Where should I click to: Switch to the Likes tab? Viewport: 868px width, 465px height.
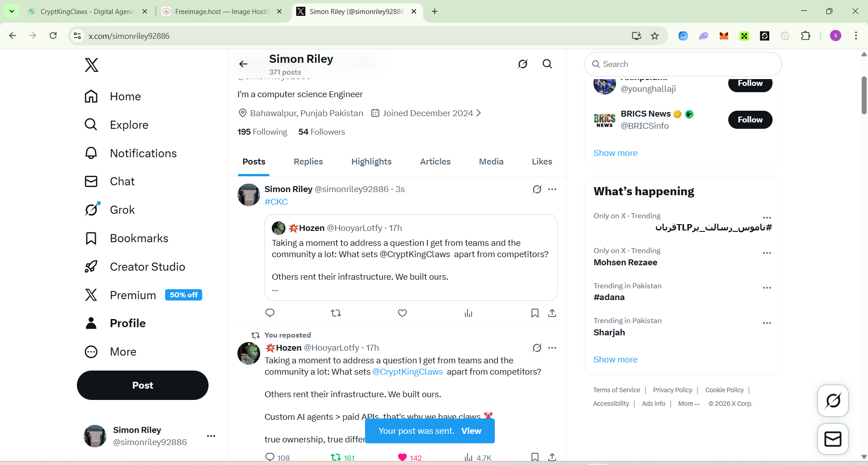[x=542, y=162]
